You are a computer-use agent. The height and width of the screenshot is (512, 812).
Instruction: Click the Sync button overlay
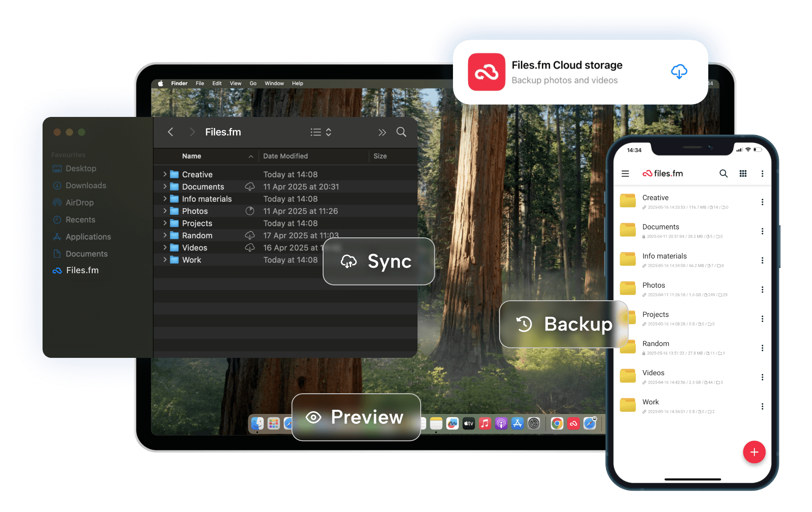pos(379,262)
